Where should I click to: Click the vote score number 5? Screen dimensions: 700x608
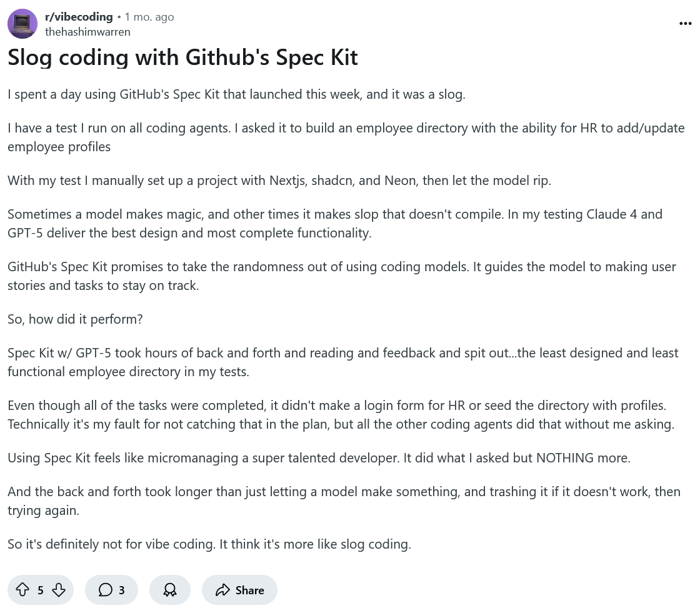click(40, 590)
